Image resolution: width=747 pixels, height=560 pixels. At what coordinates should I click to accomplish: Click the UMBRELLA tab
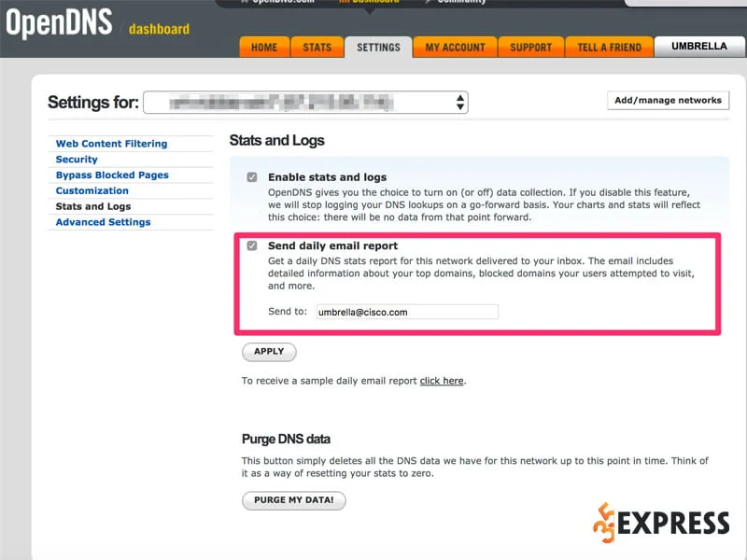tap(698, 46)
